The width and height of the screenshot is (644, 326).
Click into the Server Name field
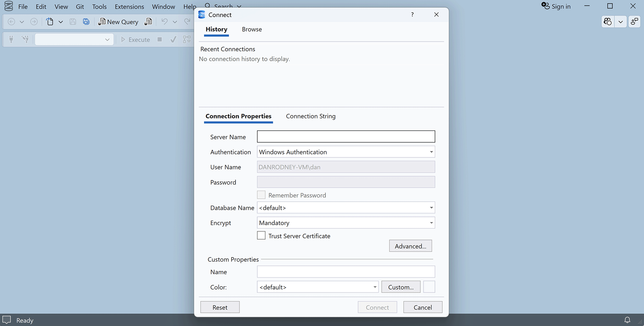346,137
